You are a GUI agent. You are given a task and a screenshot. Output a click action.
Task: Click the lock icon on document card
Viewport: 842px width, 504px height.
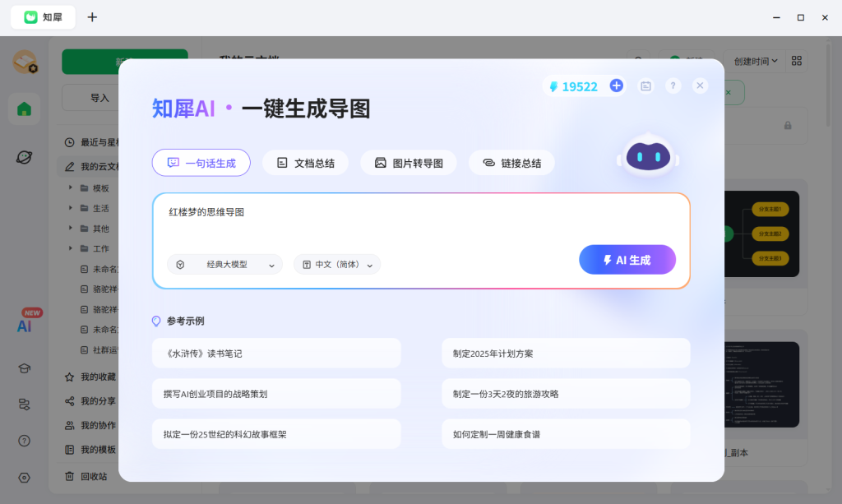pos(788,126)
